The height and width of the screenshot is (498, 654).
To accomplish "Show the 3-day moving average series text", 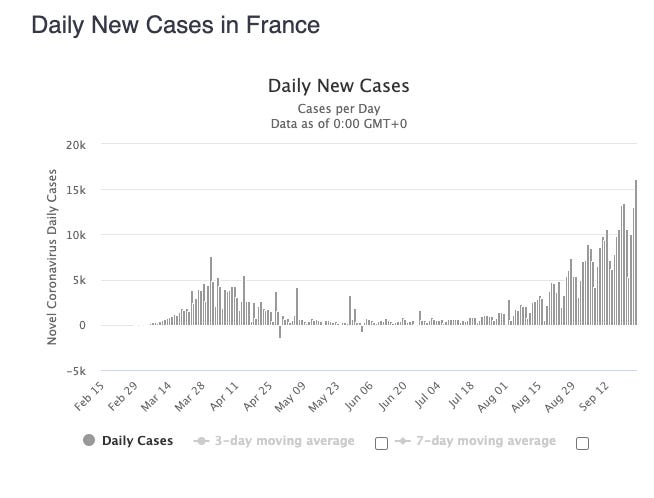I will [284, 441].
